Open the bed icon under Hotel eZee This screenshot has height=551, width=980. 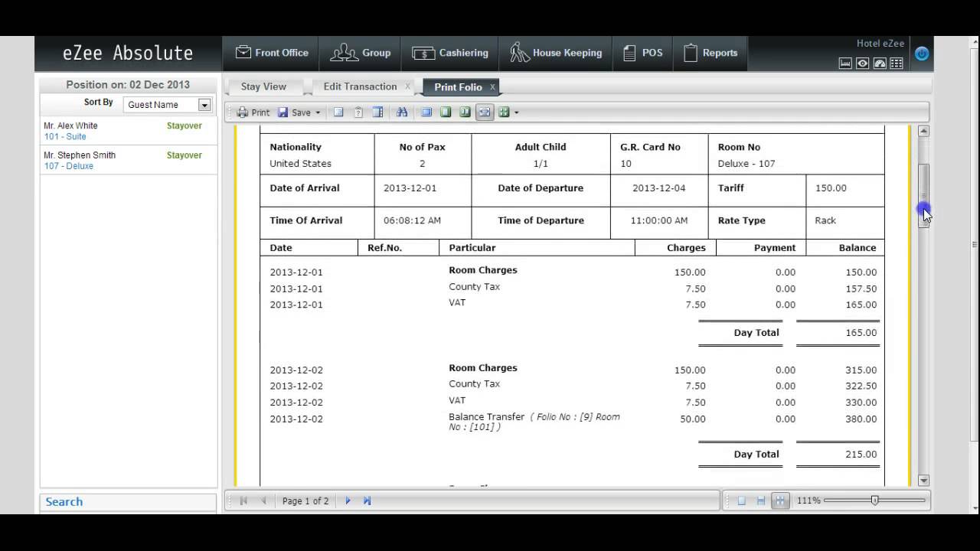coord(845,64)
